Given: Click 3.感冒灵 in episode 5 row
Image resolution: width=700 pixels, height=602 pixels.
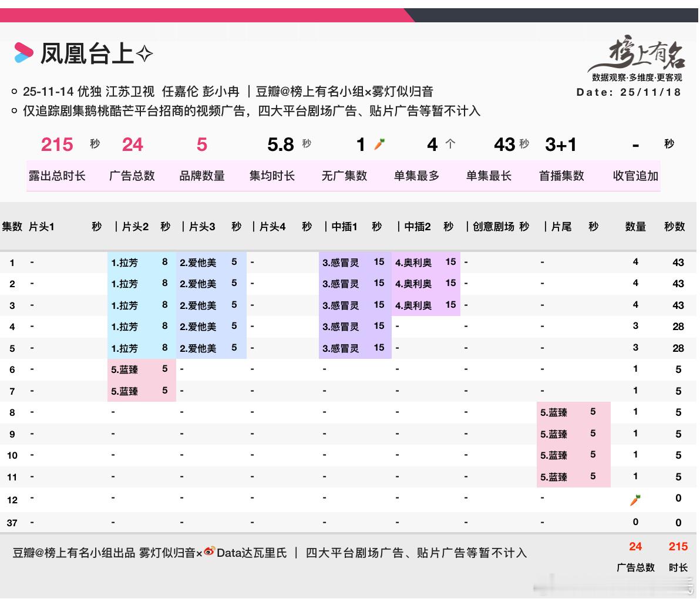Looking at the screenshot, I should [x=341, y=348].
